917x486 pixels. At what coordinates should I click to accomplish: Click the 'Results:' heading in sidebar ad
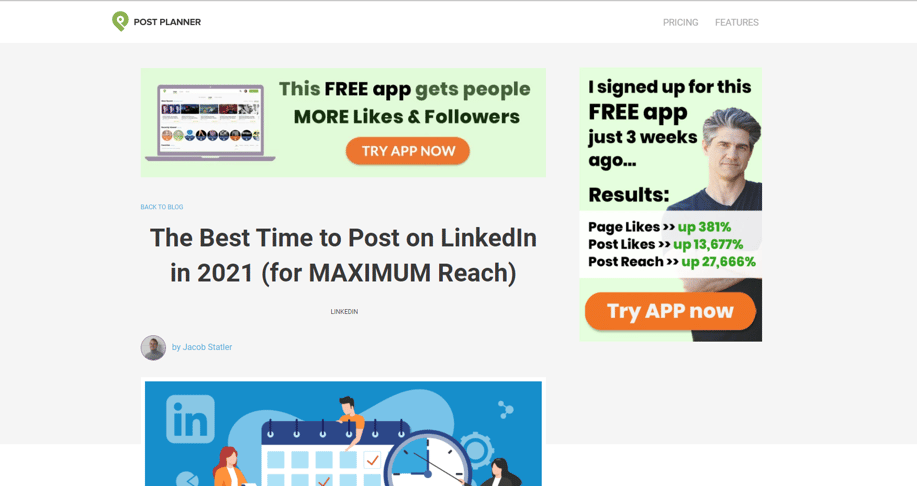(628, 195)
